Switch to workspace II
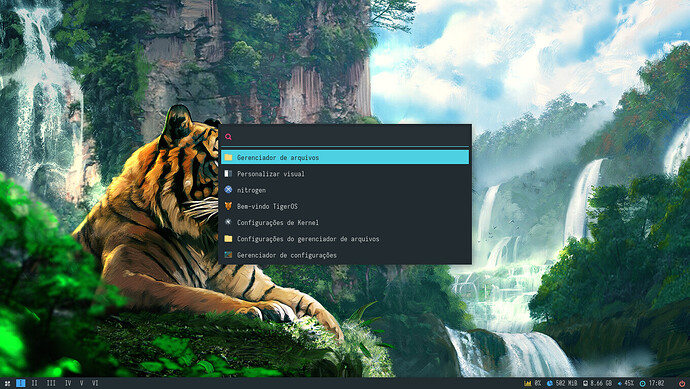The image size is (690, 389). (x=34, y=383)
